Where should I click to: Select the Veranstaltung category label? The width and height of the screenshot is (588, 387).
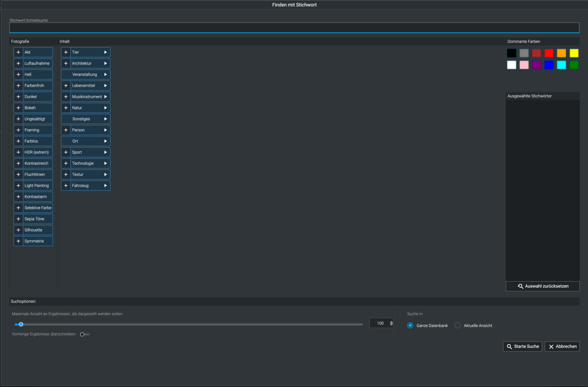click(85, 74)
